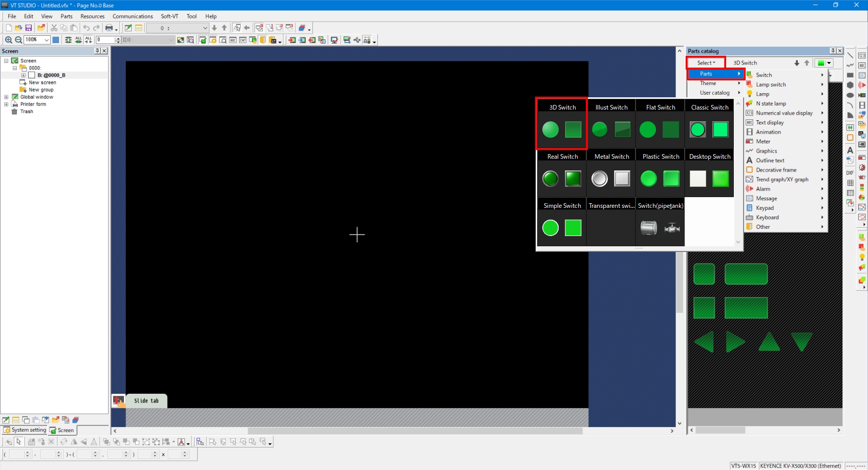
Task: Click the grid display toggle icon
Action: 56,40
